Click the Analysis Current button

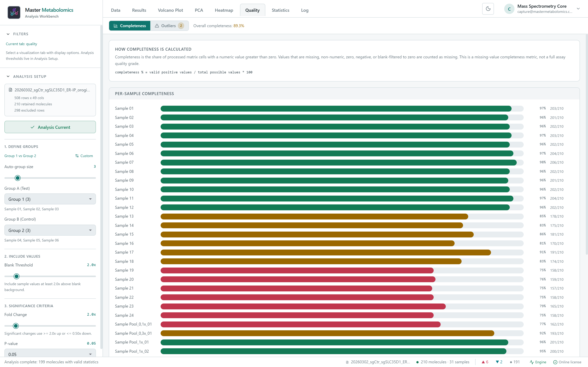click(x=50, y=127)
